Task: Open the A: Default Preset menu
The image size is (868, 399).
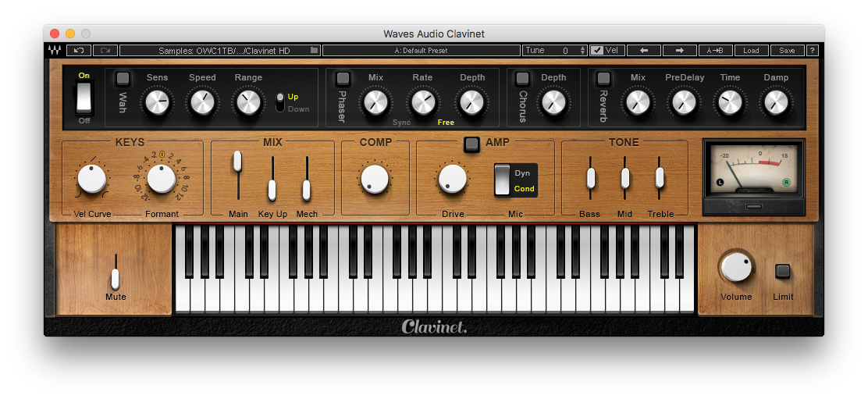Action: [422, 50]
